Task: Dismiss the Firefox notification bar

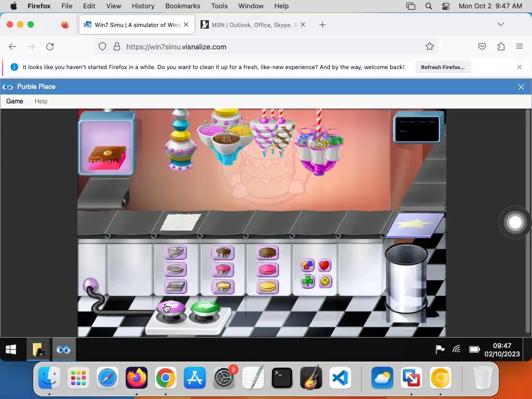Action: click(520, 67)
